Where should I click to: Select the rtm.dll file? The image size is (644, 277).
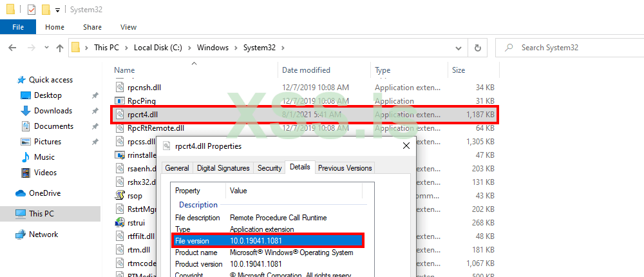(x=138, y=250)
